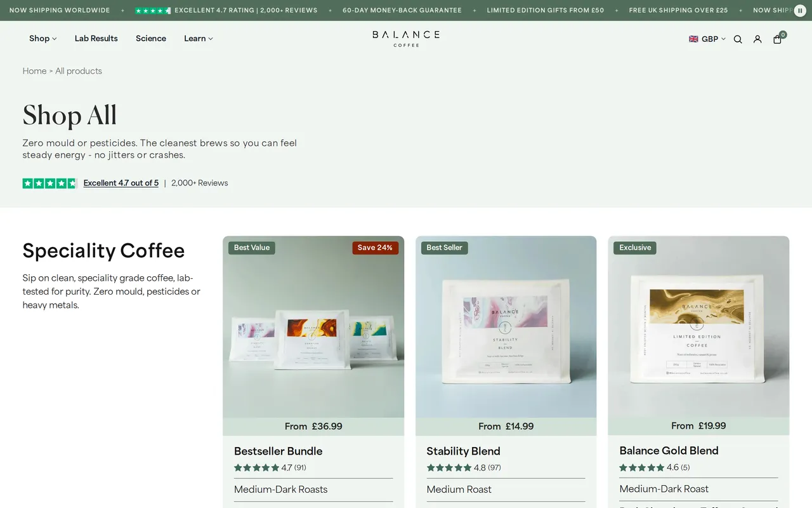Click the Free UK Shipping Over £25 announcement
Image resolution: width=812 pixels, height=508 pixels.
679,10
